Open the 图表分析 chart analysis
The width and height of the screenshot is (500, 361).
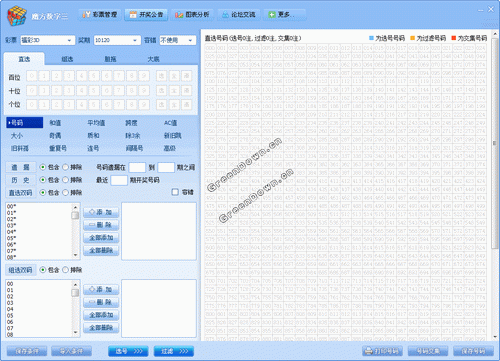(192, 15)
